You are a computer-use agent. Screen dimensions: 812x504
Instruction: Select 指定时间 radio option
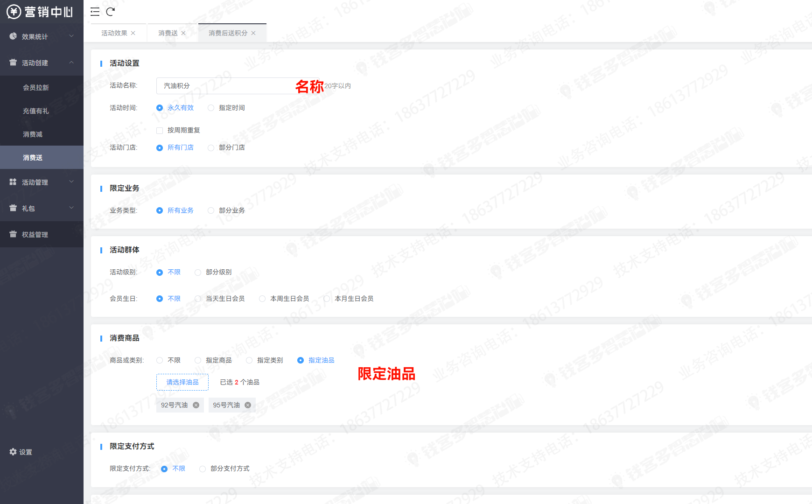tap(211, 108)
